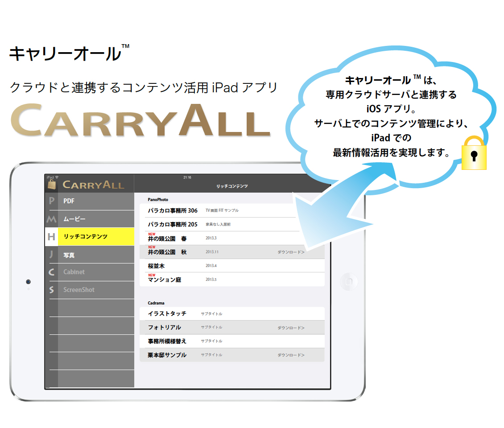
Task: Open the ScreenShot menu item
Action: [x=96, y=290]
